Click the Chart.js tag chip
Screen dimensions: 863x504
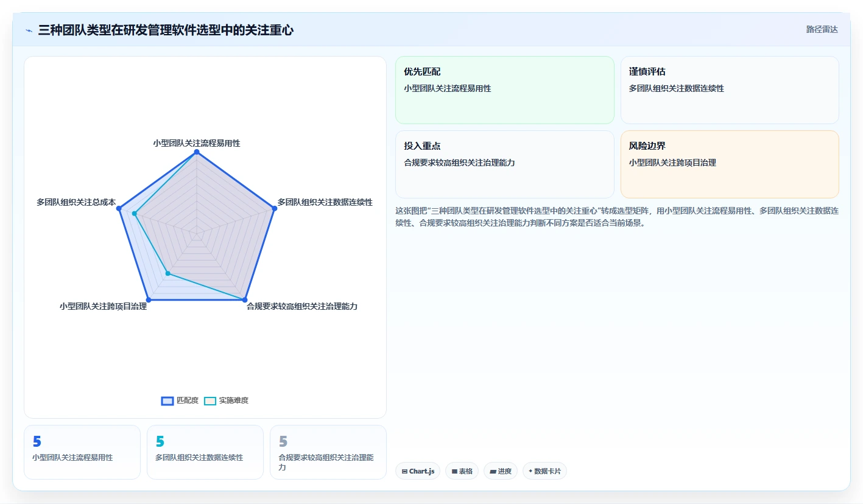tap(418, 471)
